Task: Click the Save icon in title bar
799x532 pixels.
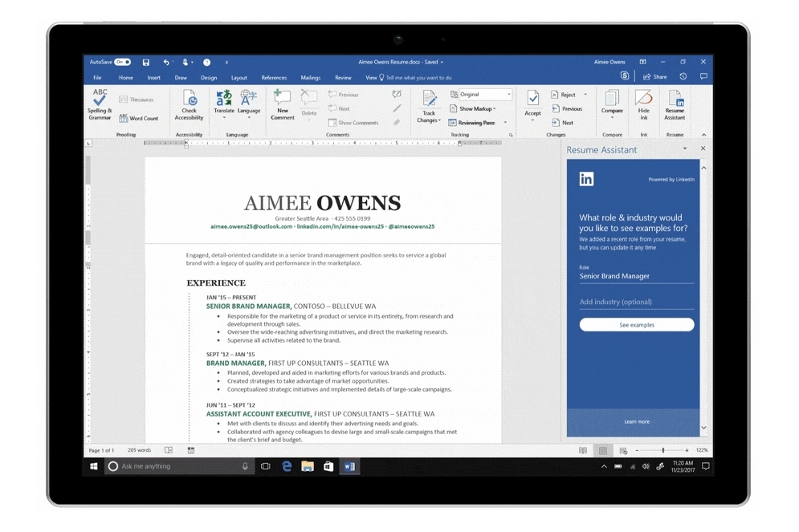Action: (145, 62)
